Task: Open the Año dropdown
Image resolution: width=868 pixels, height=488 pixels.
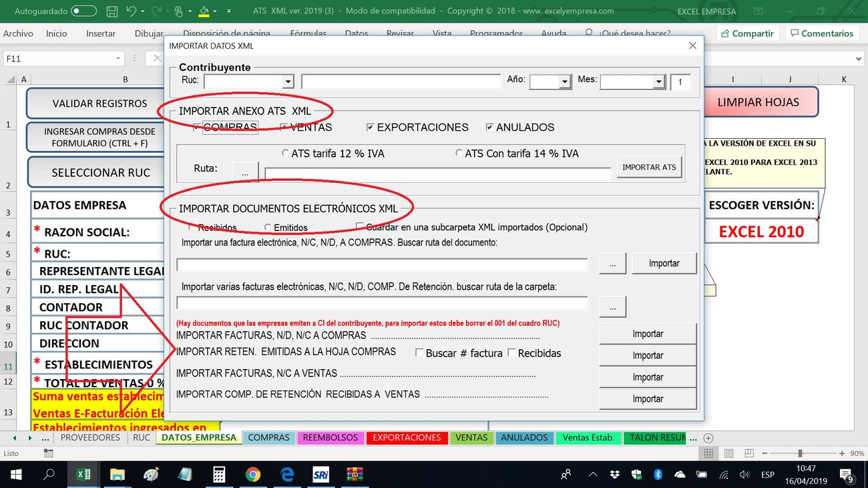Action: (565, 81)
